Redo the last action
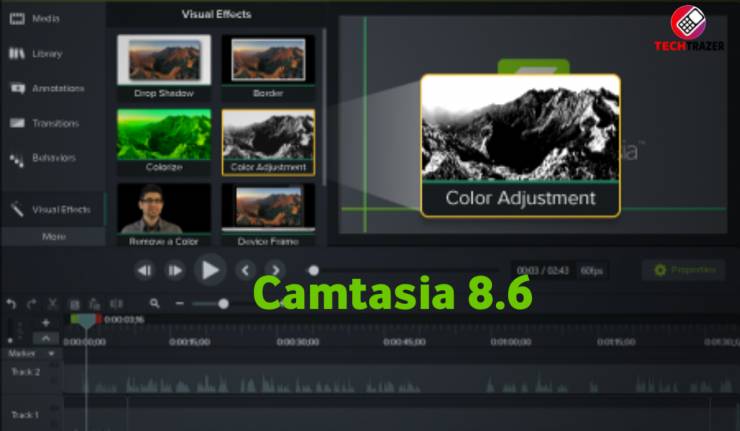This screenshot has width=740, height=431. tap(32, 304)
